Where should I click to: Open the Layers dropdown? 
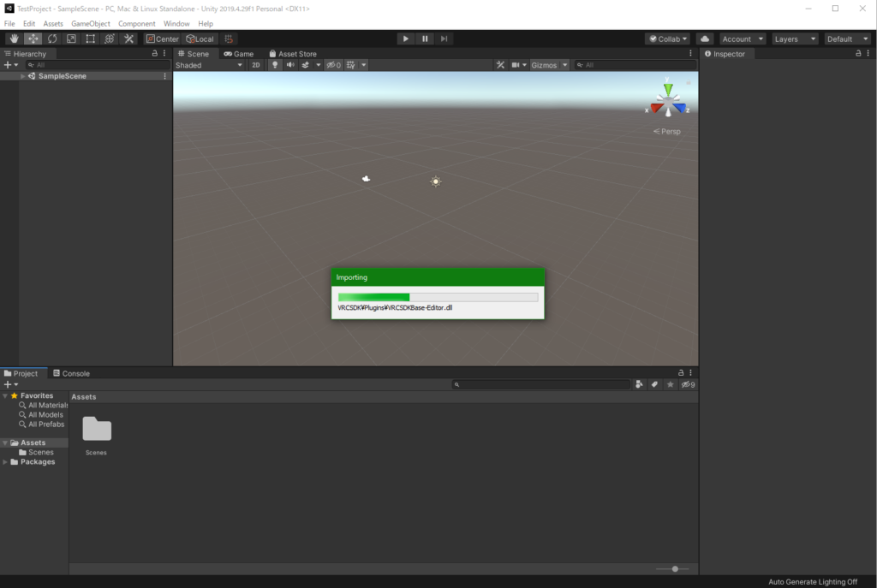tap(795, 39)
